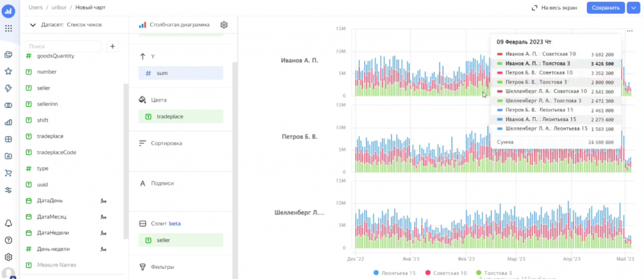Image resolution: width=644 pixels, height=279 pixels.
Task: Select tradeplace chip in Цвета section
Action: (181, 117)
